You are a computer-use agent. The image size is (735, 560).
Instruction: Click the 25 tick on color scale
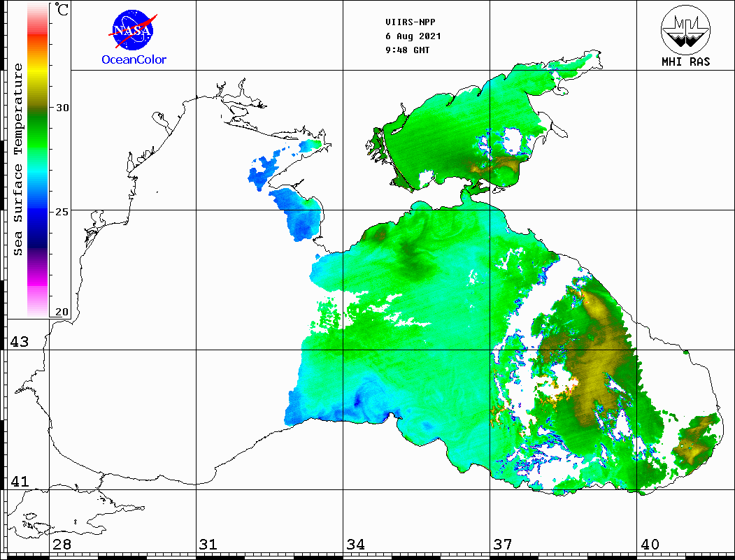(62, 212)
